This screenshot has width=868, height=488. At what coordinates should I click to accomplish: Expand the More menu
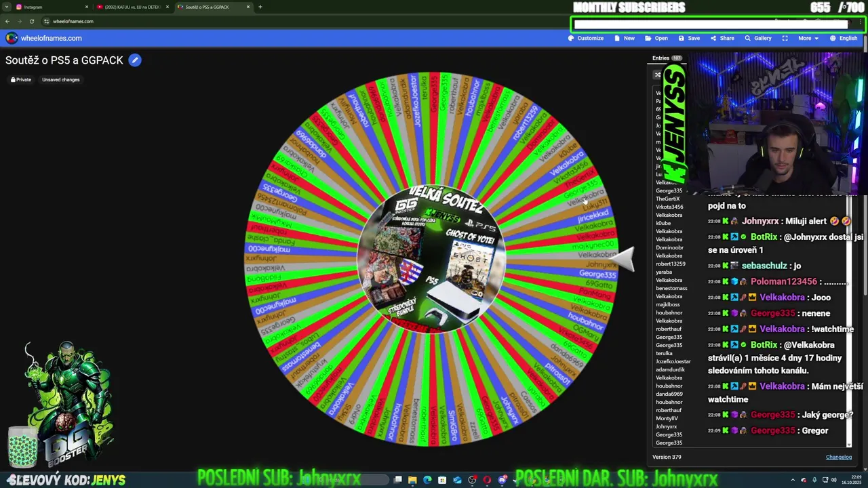(x=808, y=38)
